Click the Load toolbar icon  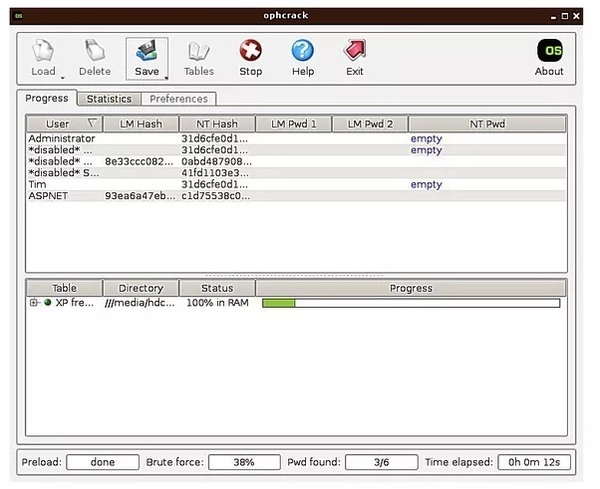coord(43,51)
